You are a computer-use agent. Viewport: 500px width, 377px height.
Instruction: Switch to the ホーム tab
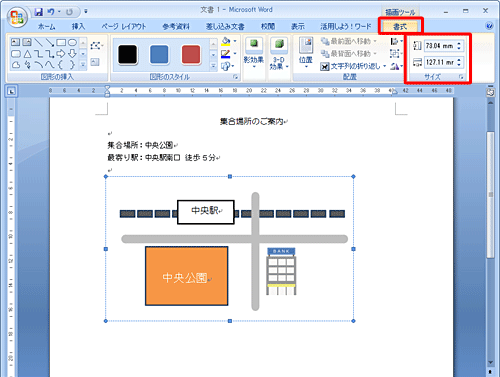46,27
